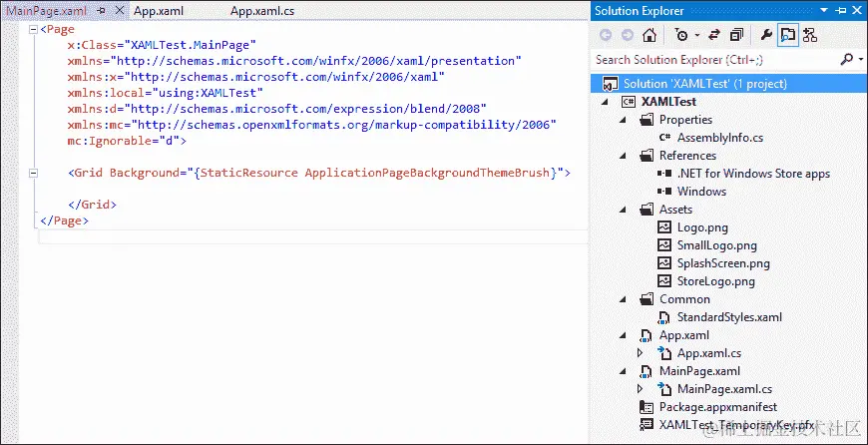This screenshot has height=445, width=868.
Task: Click the References folder icon
Action: point(647,156)
